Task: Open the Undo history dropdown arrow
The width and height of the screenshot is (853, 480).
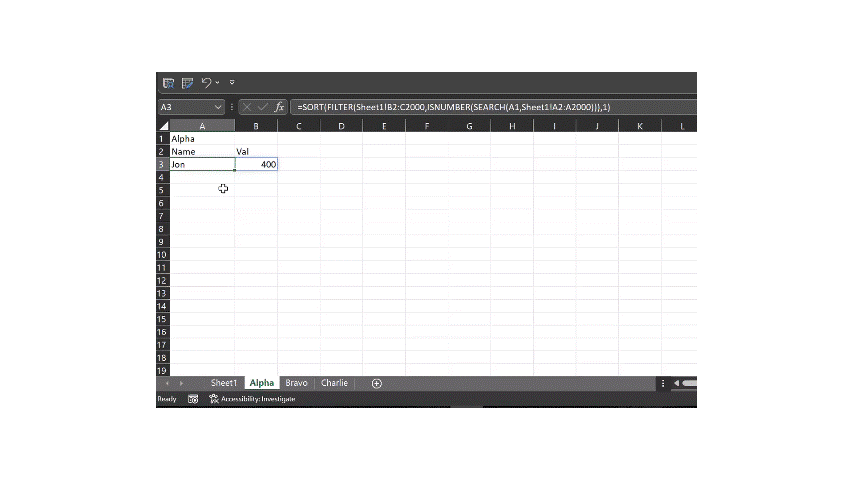Action: 217,83
